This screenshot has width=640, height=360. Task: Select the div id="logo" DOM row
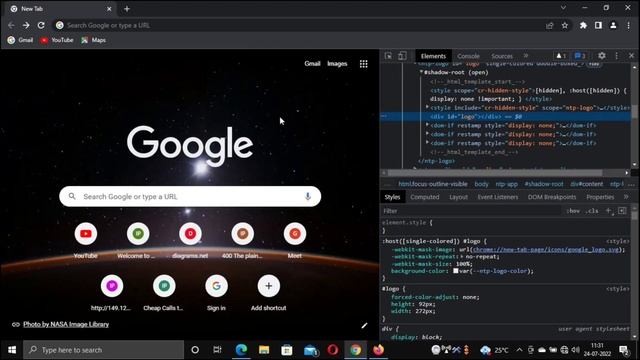pos(506,116)
